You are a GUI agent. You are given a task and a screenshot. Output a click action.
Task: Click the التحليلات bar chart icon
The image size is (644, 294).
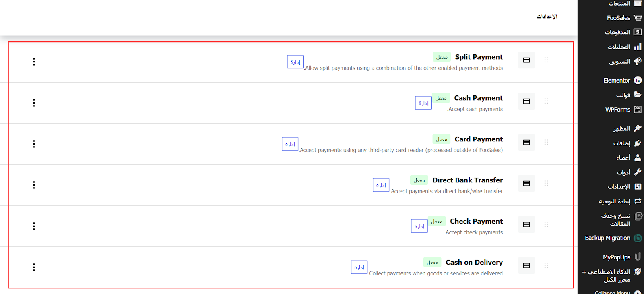pos(638,47)
